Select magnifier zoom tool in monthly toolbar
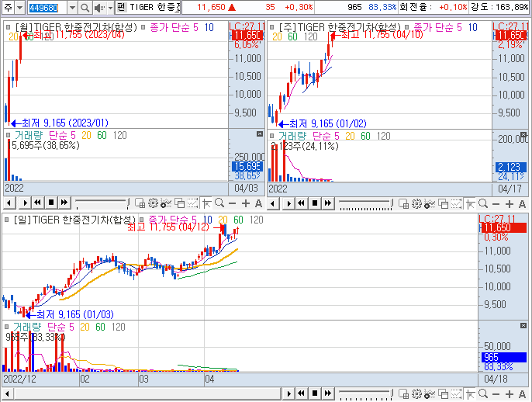Screen dimensions: 532x402 tap(219, 203)
